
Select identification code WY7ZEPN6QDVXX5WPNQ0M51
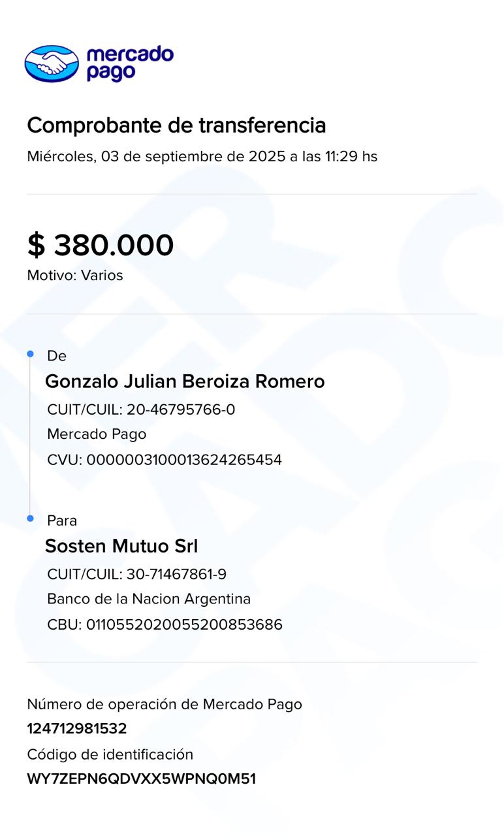(142, 779)
